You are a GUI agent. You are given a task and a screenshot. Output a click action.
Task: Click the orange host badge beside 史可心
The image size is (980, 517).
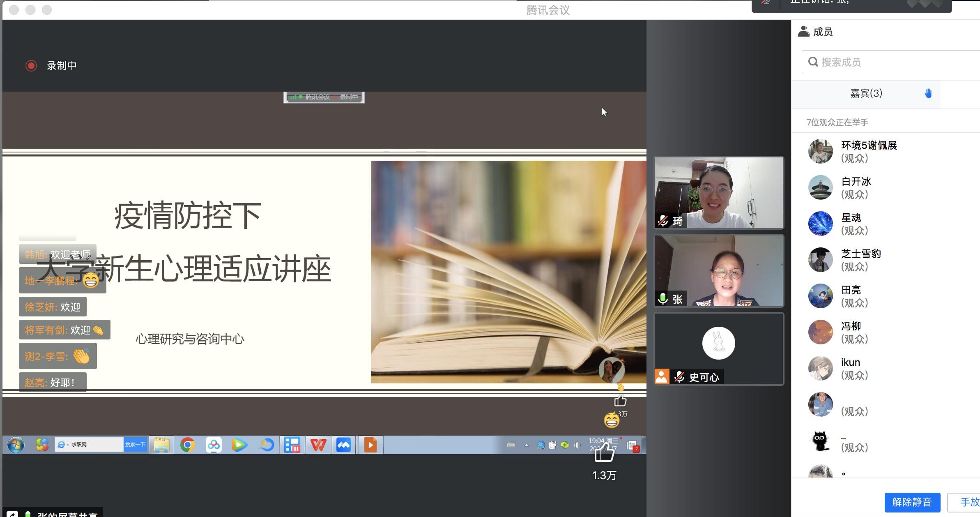(x=661, y=377)
